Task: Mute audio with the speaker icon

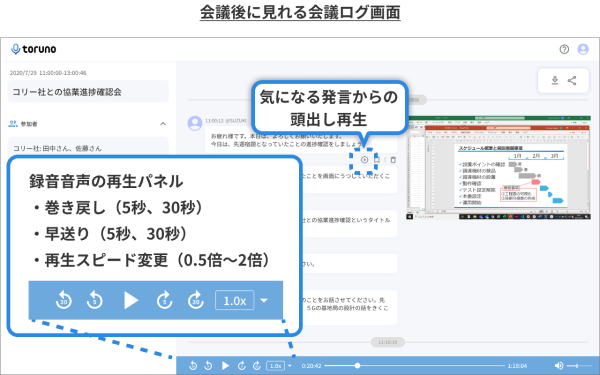Action: [x=559, y=366]
